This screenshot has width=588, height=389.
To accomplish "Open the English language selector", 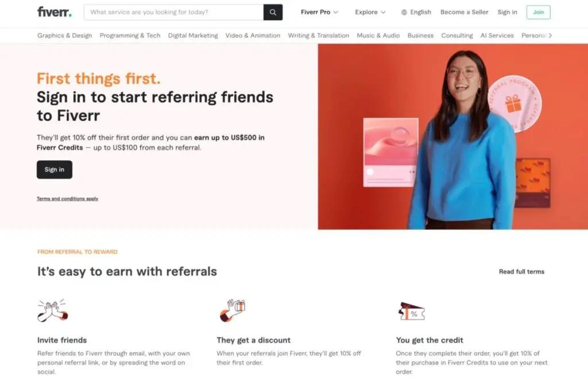I will [416, 13].
